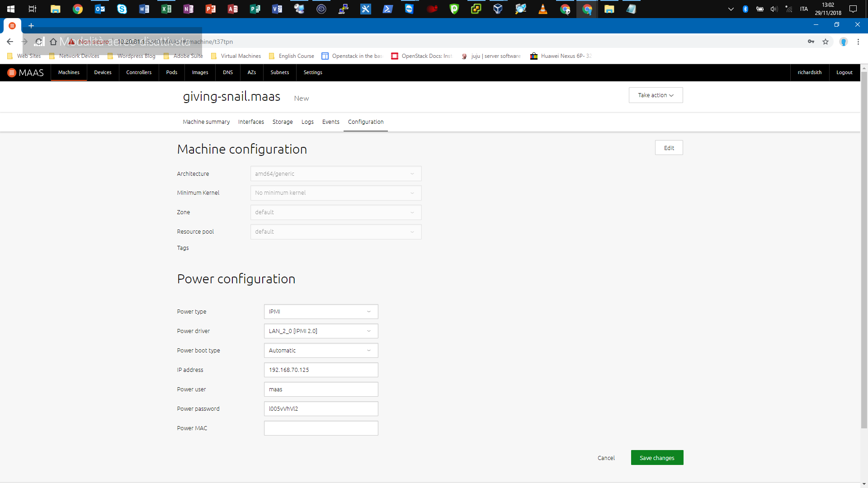Open the Skype taskbar icon

coord(122,9)
